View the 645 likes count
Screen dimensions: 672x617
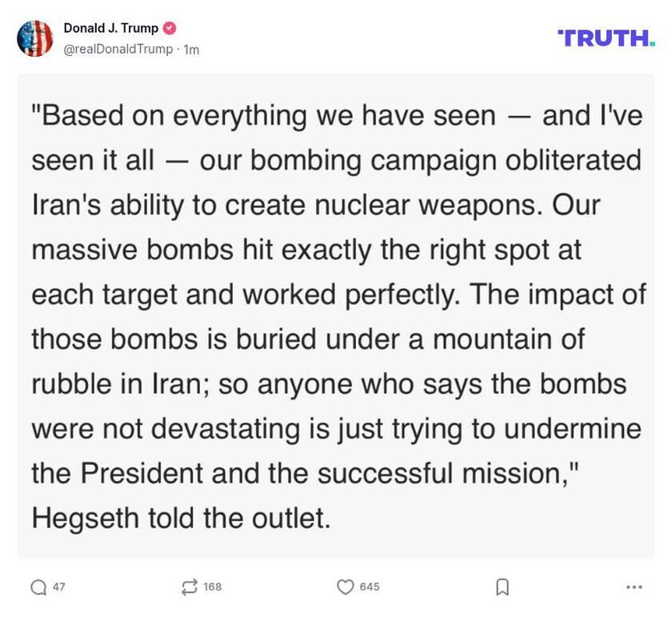369,587
